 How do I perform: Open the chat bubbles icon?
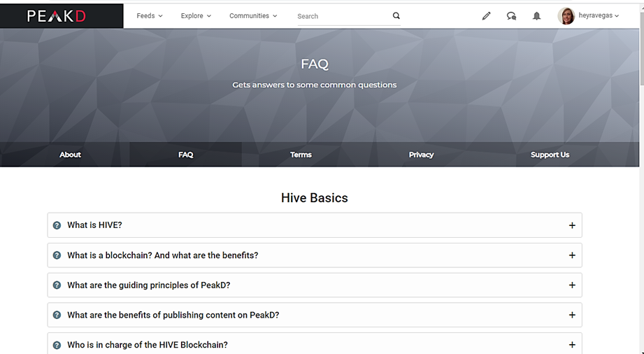(511, 16)
